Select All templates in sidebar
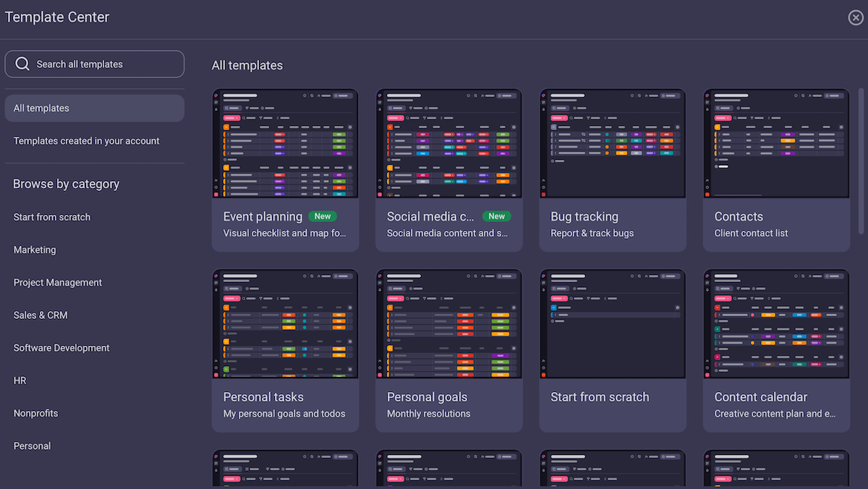This screenshot has width=868, height=489. click(x=94, y=109)
